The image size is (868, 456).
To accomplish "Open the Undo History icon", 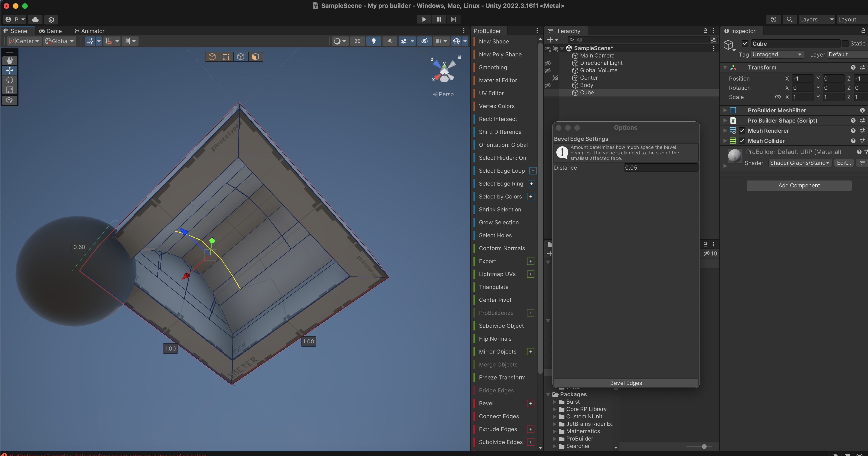I will pos(773,20).
